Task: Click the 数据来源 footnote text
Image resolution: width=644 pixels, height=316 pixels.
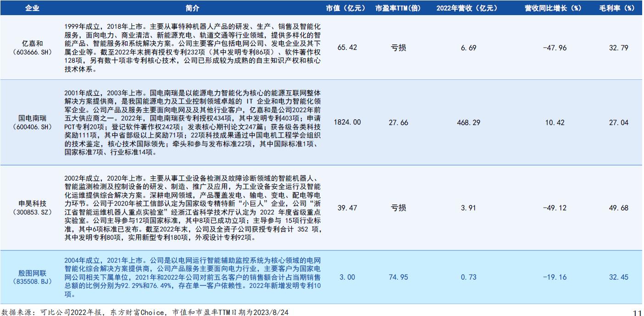Action: pyautogui.click(x=145, y=312)
